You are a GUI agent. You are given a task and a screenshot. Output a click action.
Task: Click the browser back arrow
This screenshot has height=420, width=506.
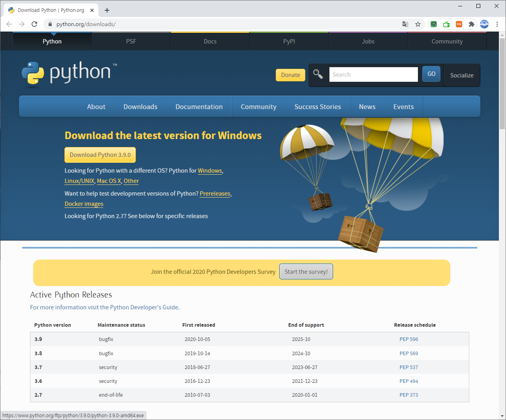click(x=9, y=24)
